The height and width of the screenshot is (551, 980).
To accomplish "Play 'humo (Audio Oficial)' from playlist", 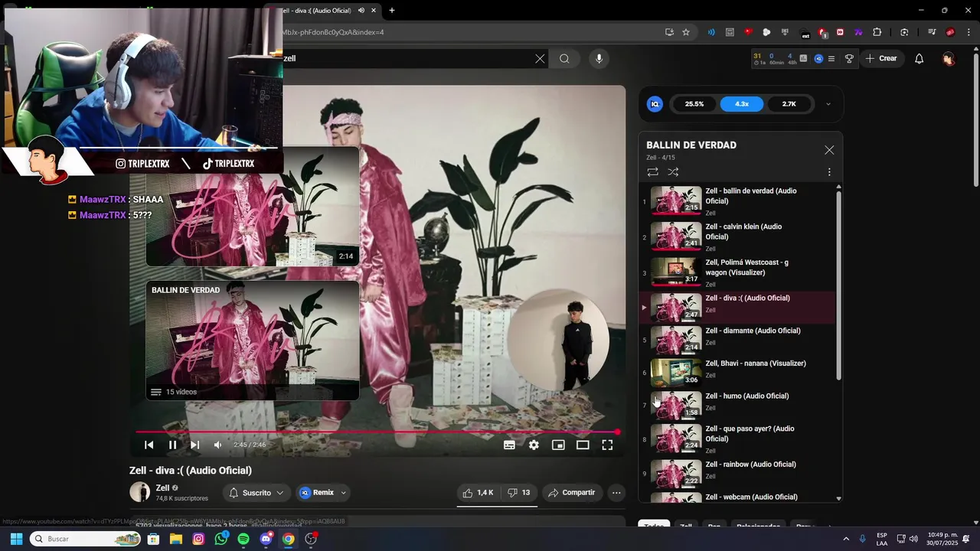I will (x=737, y=405).
